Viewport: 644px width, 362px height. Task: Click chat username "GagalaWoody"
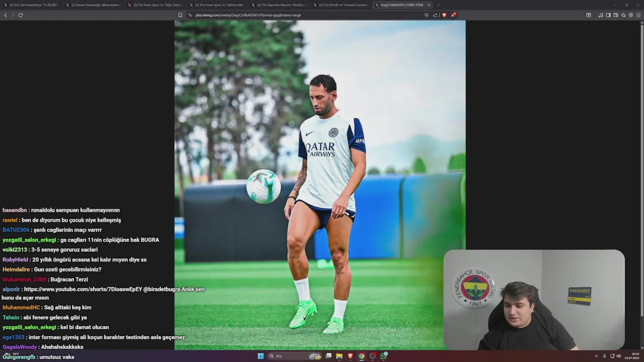coord(20,347)
